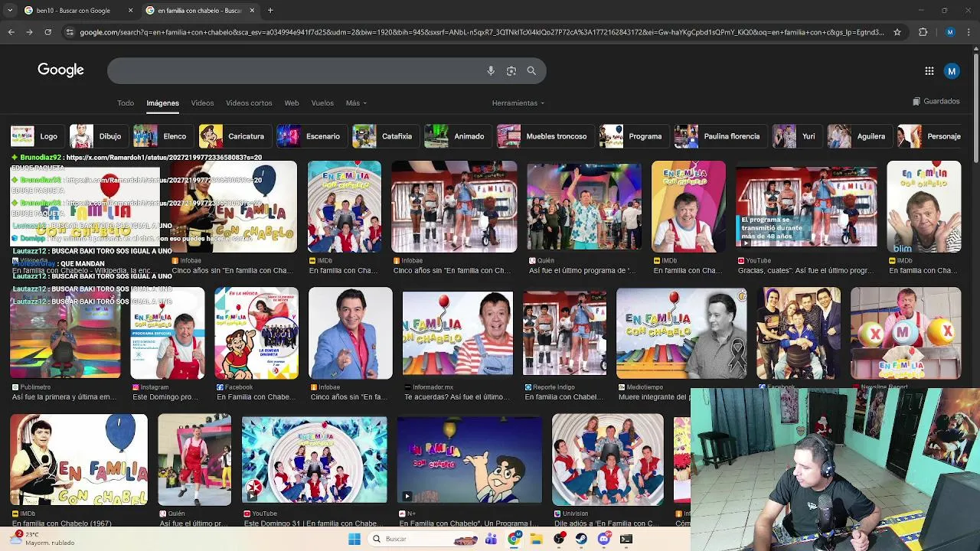Viewport: 980px width, 551px height.
Task: Open the 'Videos cortos' tab
Action: pos(249,103)
